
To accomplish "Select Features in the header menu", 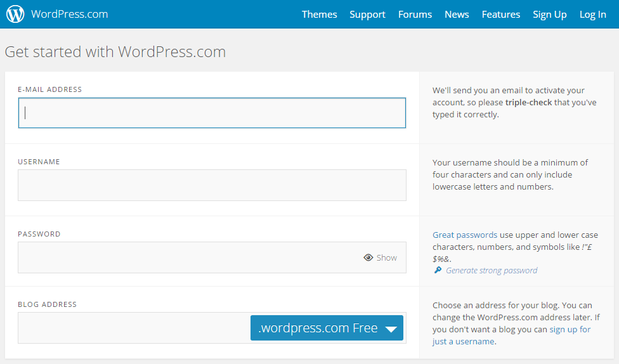I will 501,14.
